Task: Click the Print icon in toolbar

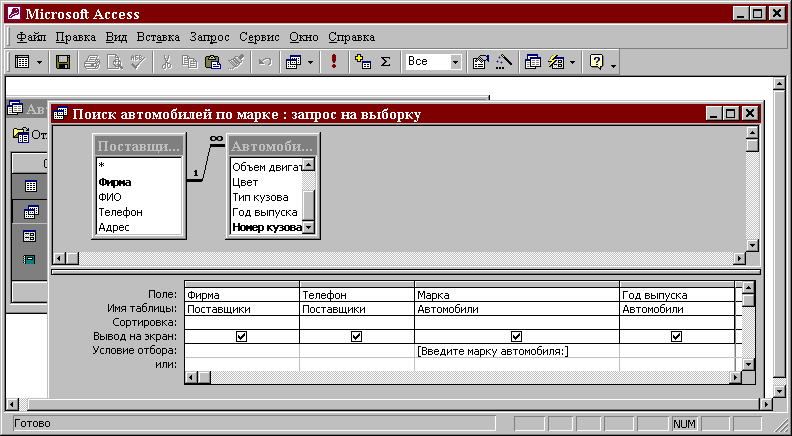Action: [x=92, y=62]
